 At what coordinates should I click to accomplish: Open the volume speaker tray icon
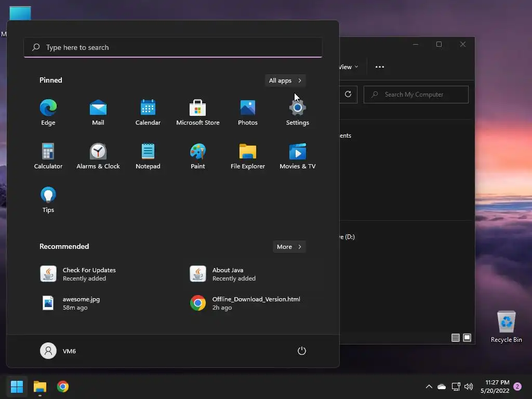coord(469,387)
